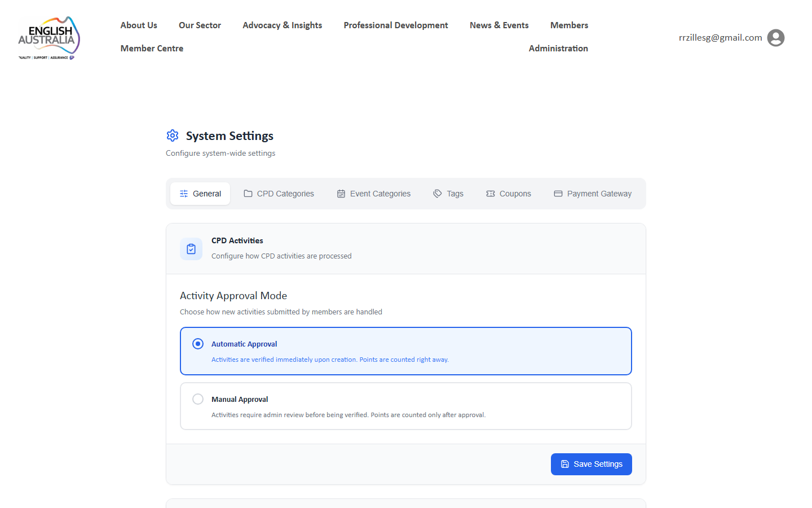Open the Our Sector menu

pos(200,25)
